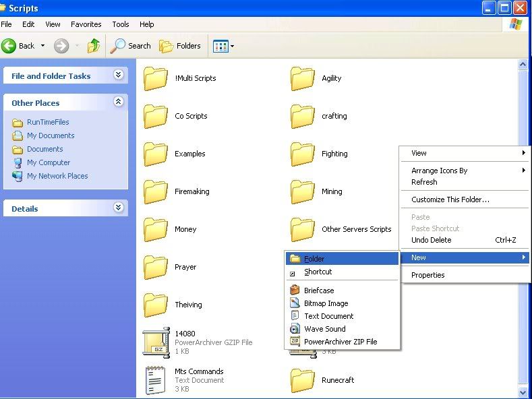
Task: Open the Views dropdown in the toolbar
Action: pyautogui.click(x=223, y=46)
